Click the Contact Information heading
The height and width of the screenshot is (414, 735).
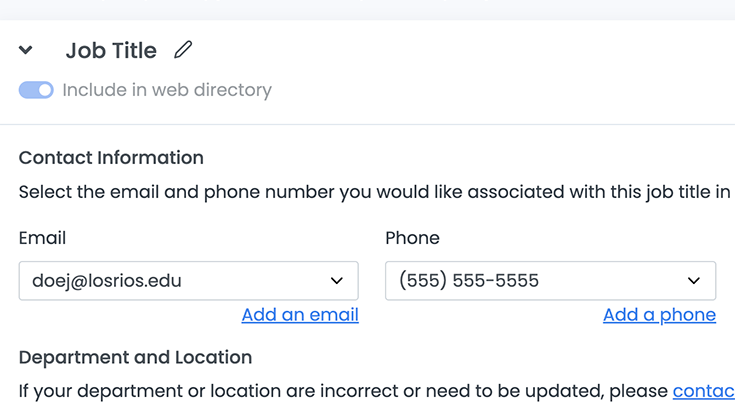tap(111, 158)
